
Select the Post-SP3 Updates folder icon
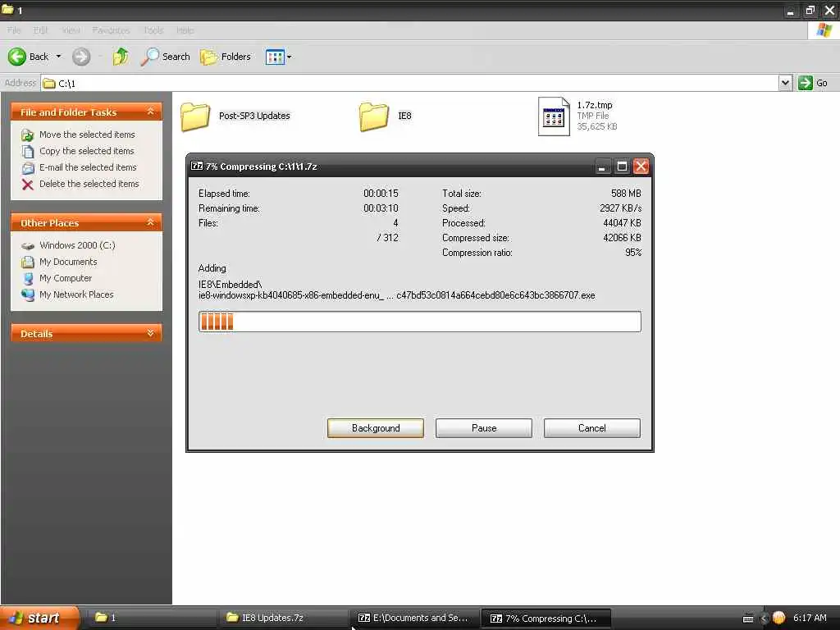[195, 116]
